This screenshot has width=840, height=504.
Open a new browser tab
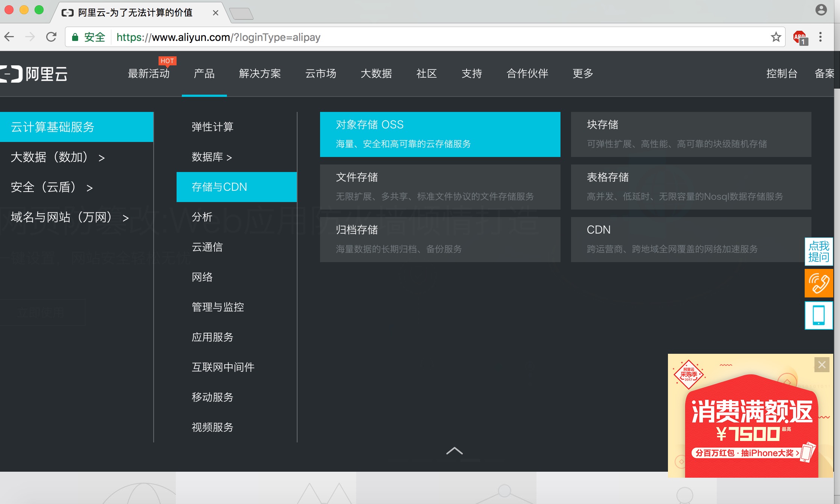coord(241,14)
